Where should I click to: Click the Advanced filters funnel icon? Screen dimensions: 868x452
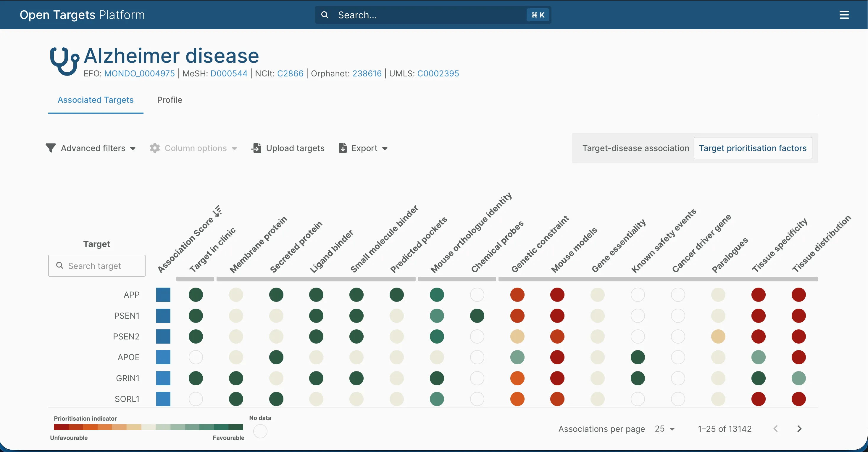(51, 148)
